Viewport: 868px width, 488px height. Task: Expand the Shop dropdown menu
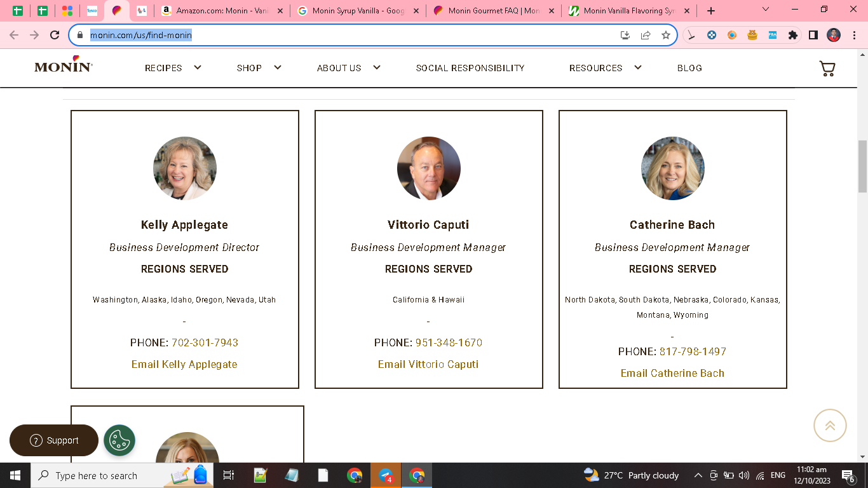click(x=259, y=68)
